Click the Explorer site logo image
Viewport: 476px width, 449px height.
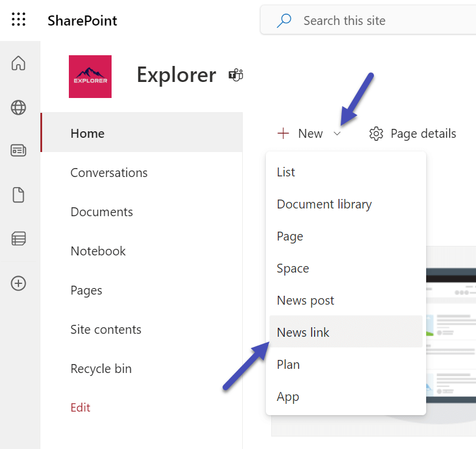point(90,76)
